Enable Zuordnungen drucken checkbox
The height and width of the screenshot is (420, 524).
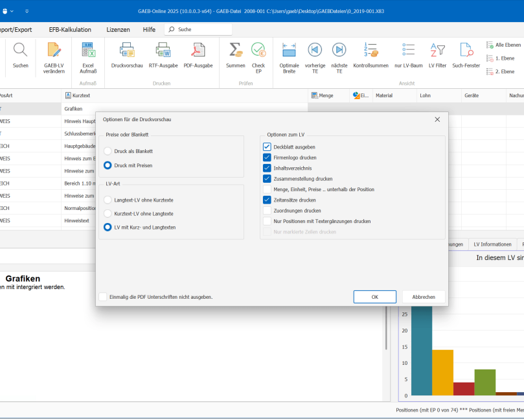[267, 211]
